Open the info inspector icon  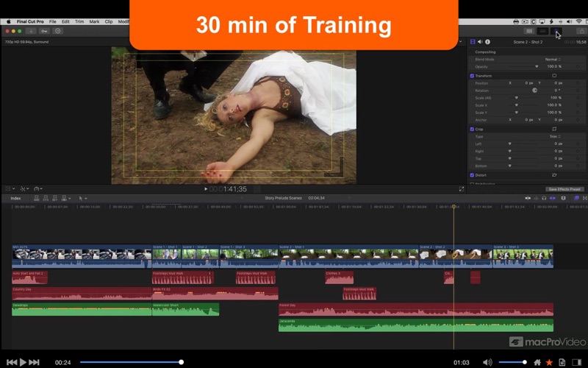(x=487, y=42)
